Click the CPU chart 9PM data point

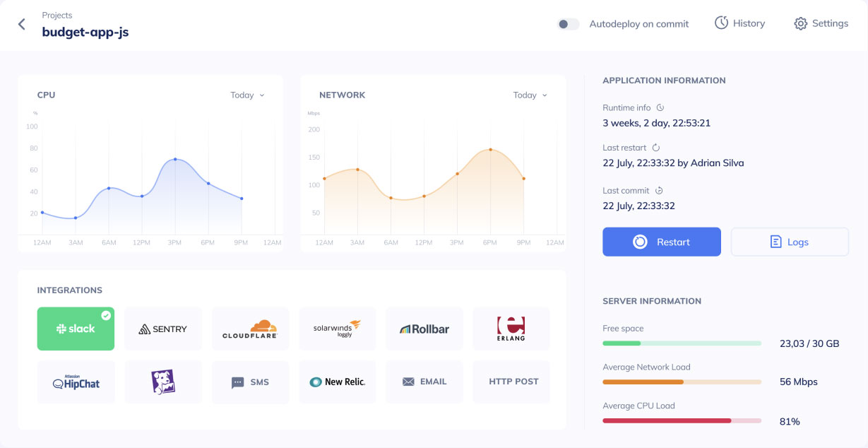(242, 199)
